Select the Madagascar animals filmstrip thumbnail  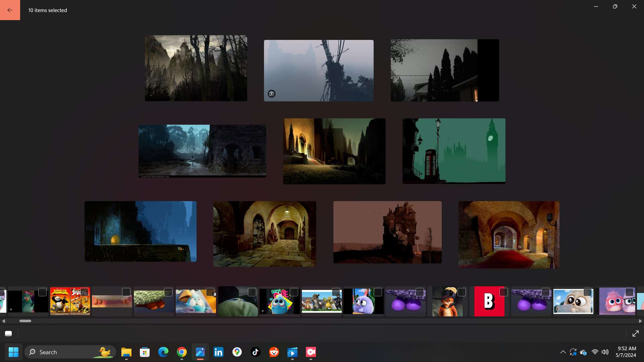point(322,301)
